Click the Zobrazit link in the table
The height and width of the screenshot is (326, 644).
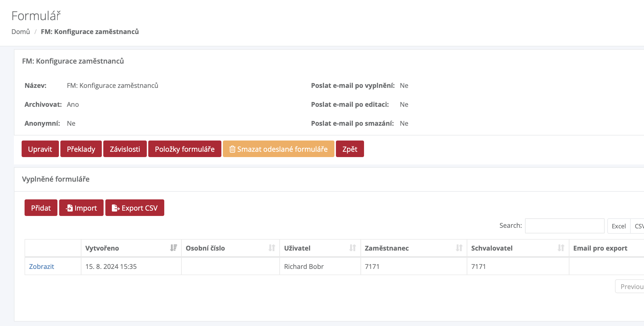[41, 266]
